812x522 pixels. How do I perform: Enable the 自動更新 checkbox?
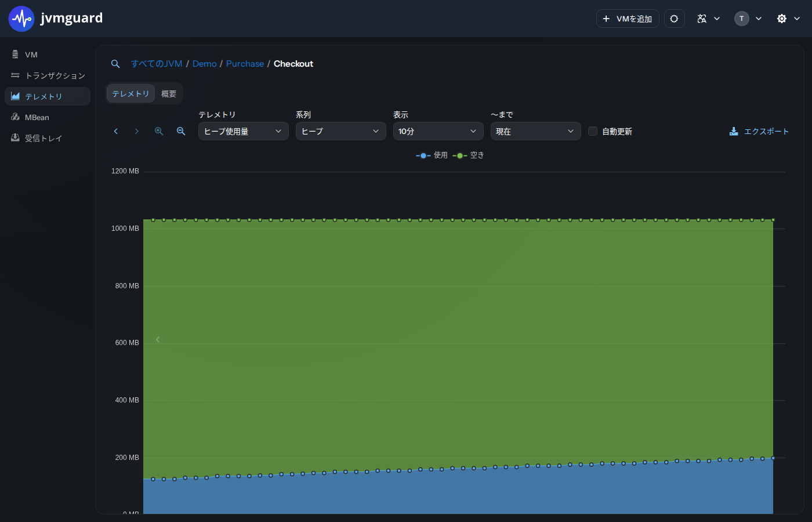pos(593,131)
